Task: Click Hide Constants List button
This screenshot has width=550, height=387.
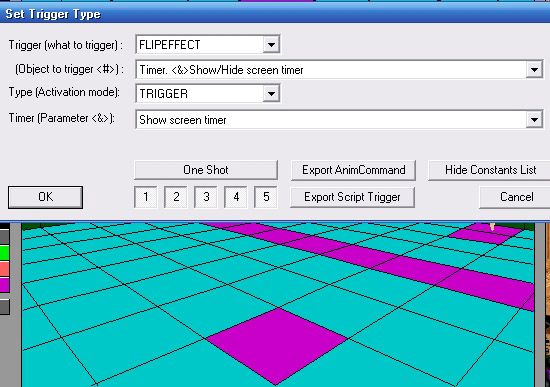Action: tap(490, 170)
